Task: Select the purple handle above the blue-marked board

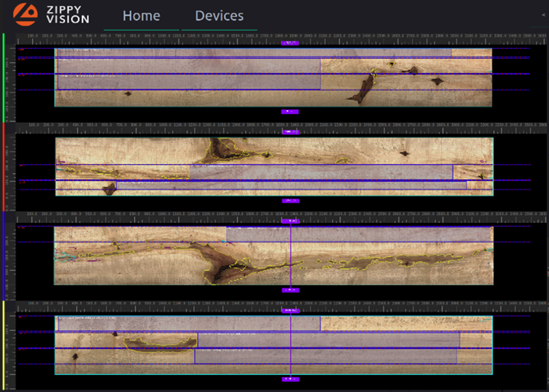Action: click(x=290, y=221)
